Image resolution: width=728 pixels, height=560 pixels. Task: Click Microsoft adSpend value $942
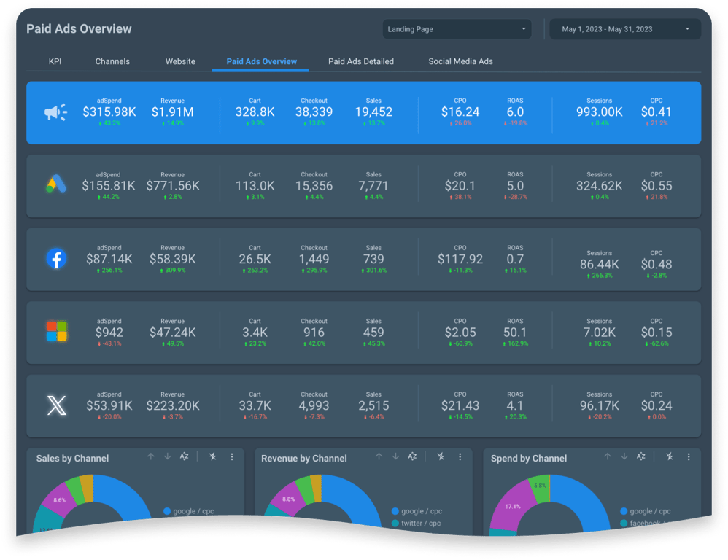[x=109, y=332]
